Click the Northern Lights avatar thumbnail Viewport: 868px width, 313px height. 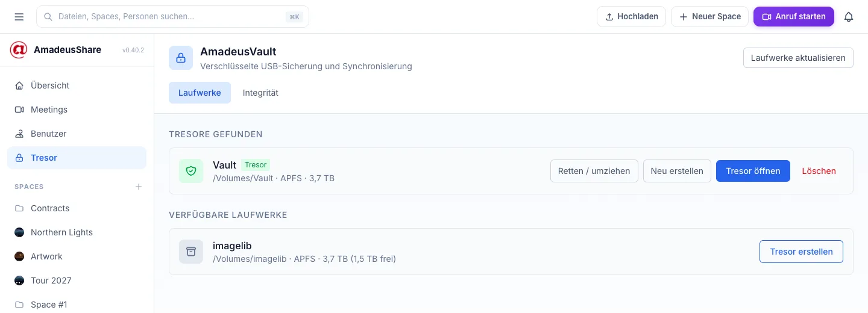click(19, 232)
